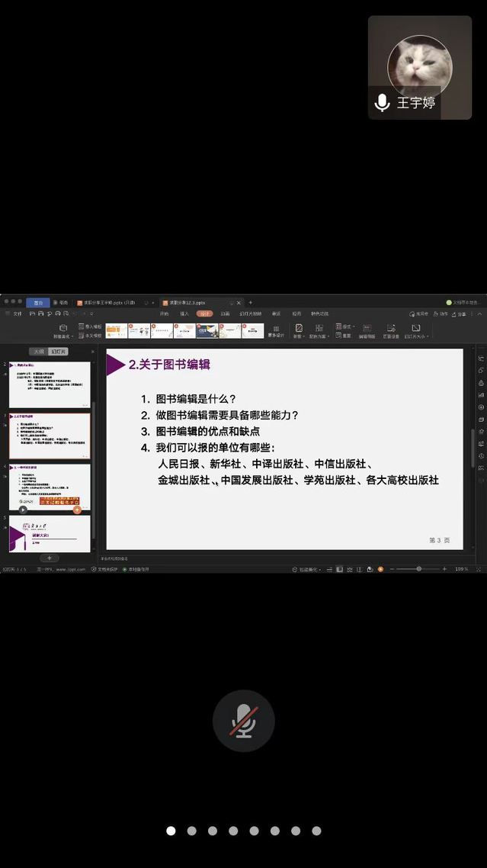Add a new slide with the plus button
Viewport: 487px width, 868px height.
(x=50, y=558)
